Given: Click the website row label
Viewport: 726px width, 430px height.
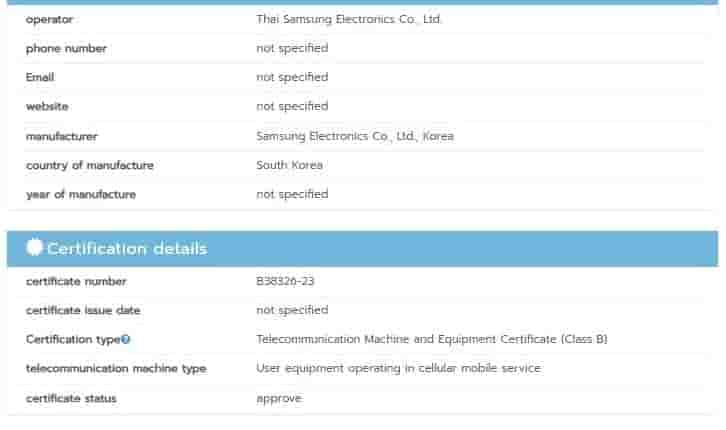Looking at the screenshot, I should pyautogui.click(x=47, y=106).
